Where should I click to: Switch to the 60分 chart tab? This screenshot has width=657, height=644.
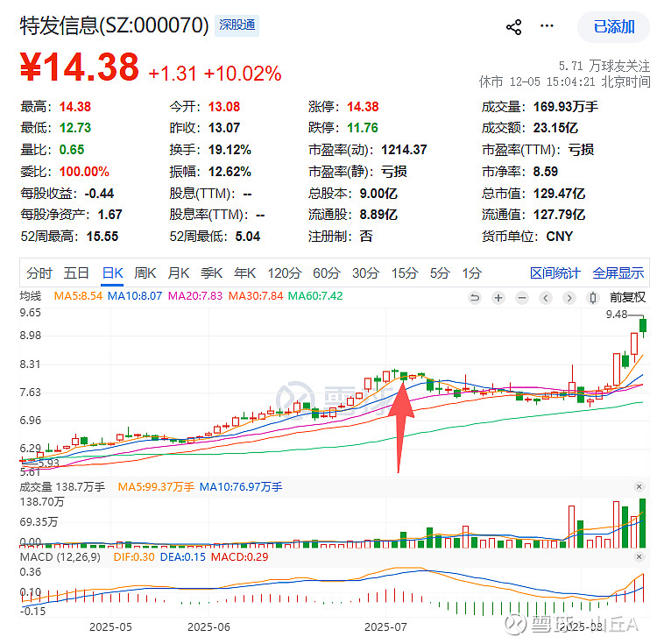pyautogui.click(x=327, y=273)
